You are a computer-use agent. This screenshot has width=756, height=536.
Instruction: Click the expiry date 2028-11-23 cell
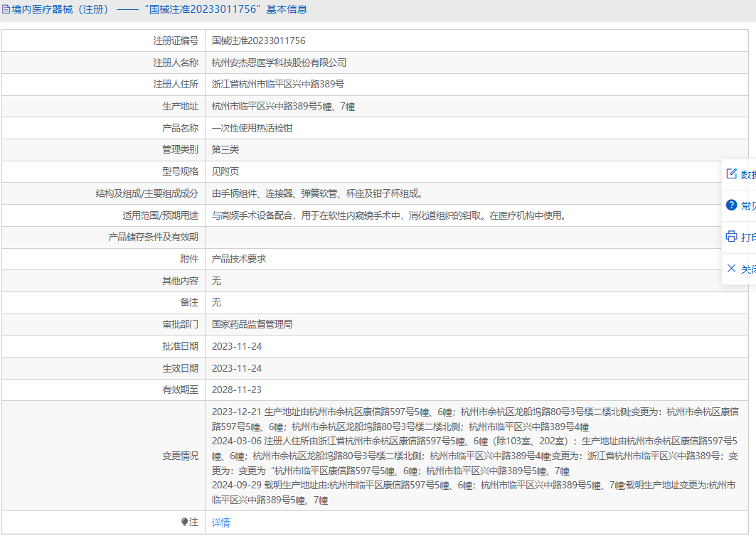237,390
